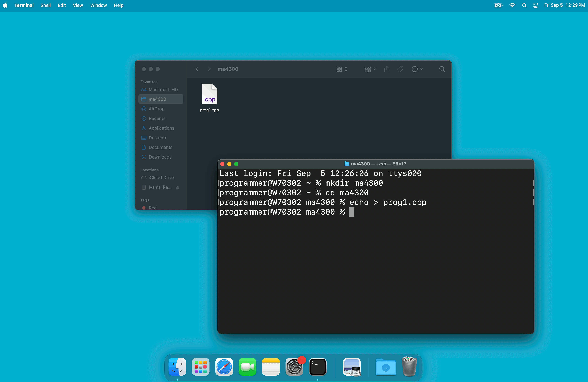The image size is (588, 382).
Task: Open Control Center in menu bar
Action: point(535,5)
